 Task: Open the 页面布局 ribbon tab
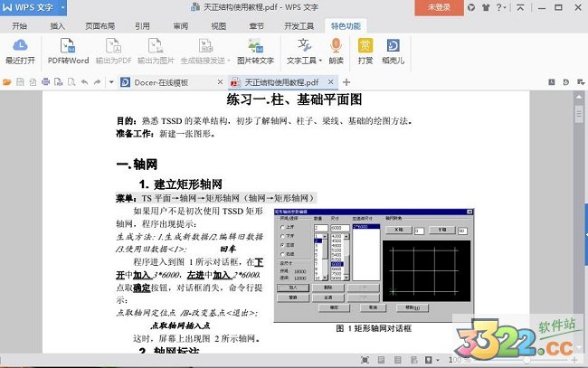pos(100,26)
